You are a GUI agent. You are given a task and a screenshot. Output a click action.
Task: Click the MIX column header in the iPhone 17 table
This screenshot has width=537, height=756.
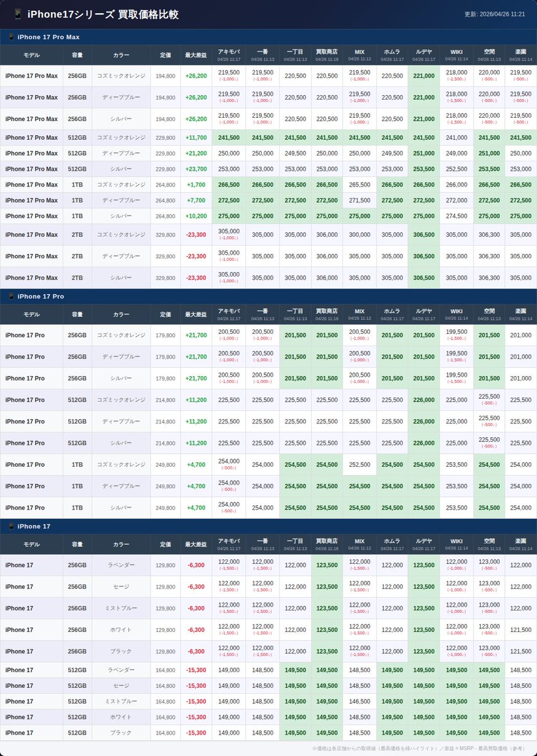pyautogui.click(x=359, y=544)
